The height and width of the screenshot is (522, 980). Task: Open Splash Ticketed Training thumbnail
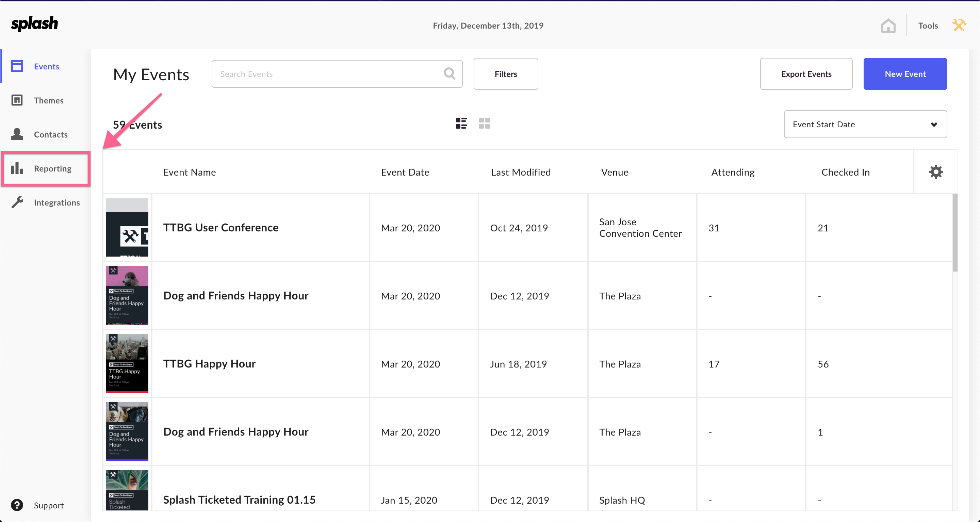pos(127,490)
